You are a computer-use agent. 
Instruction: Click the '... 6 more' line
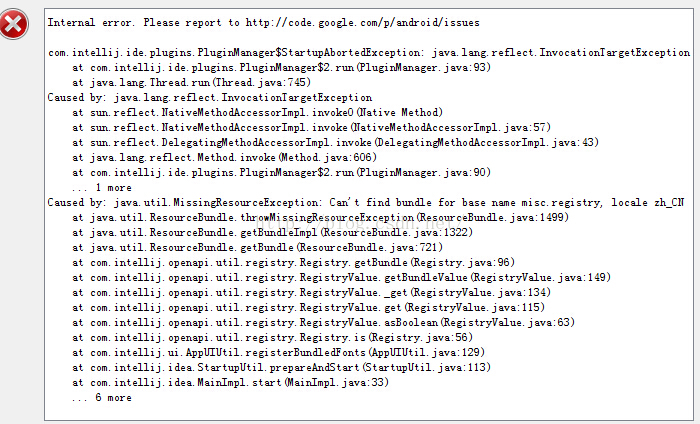click(x=102, y=398)
